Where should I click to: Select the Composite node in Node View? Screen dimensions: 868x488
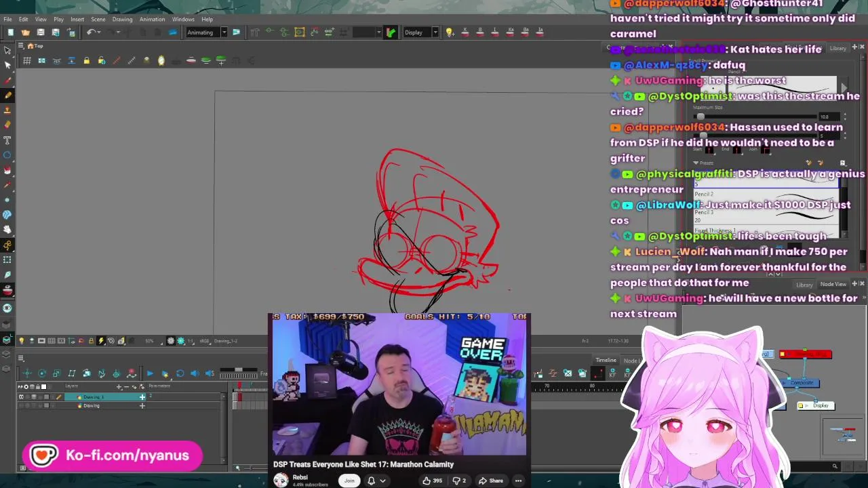802,384
